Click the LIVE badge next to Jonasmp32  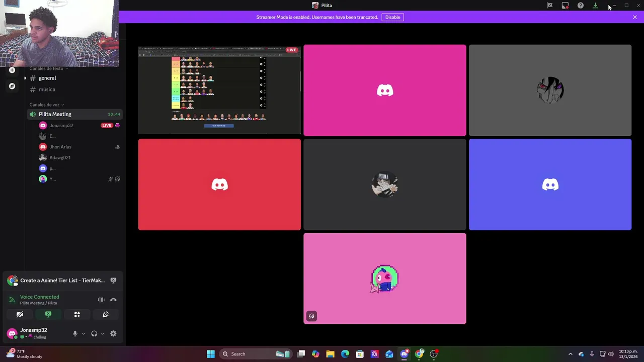[107, 125]
